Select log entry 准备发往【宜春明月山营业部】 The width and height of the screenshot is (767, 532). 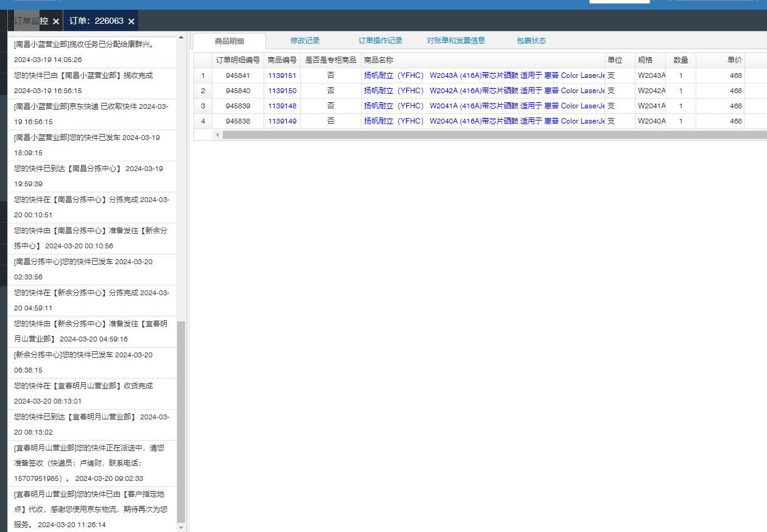92,332
